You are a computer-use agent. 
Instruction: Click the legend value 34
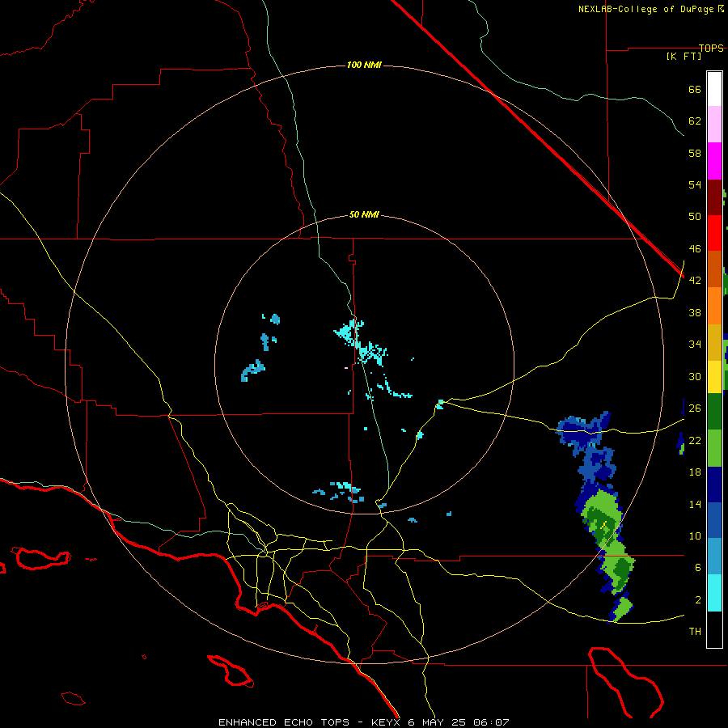pos(695,344)
